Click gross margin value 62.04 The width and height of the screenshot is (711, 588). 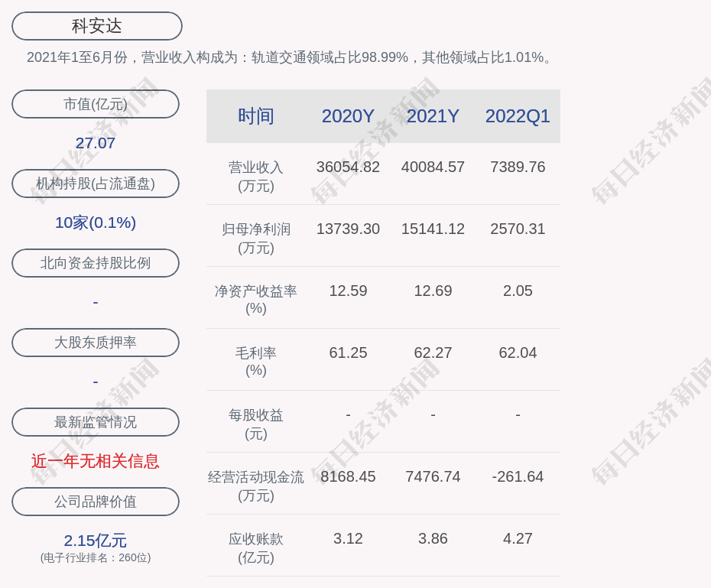tap(518, 352)
